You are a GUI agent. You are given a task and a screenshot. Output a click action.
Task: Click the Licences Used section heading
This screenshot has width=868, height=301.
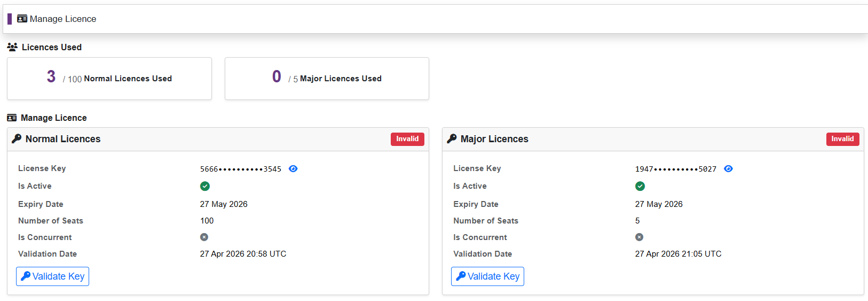52,47
